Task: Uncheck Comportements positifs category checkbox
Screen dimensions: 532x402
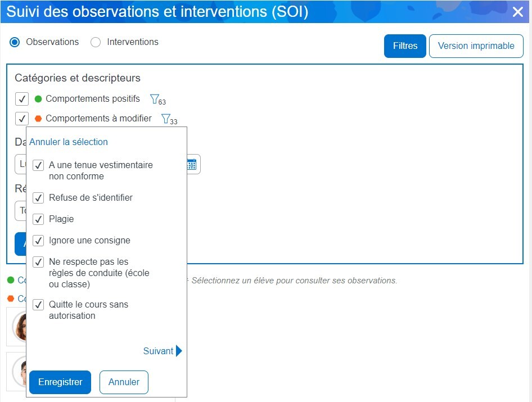Action: 21,99
